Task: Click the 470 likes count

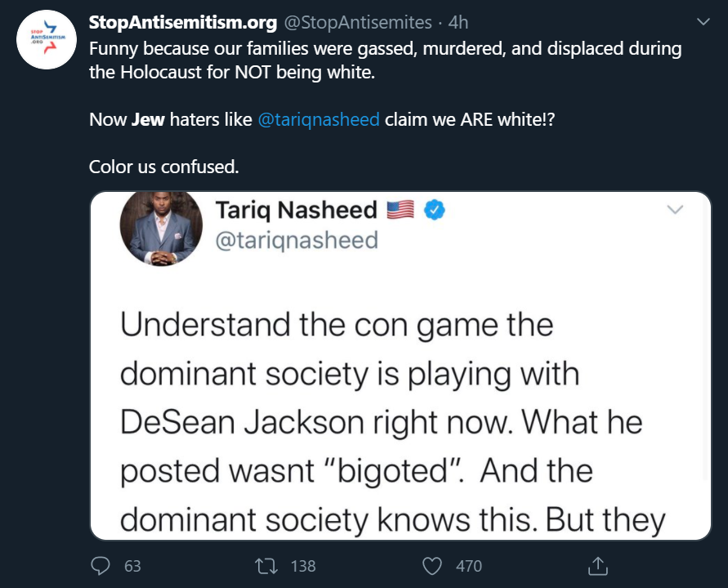Action: click(469, 565)
